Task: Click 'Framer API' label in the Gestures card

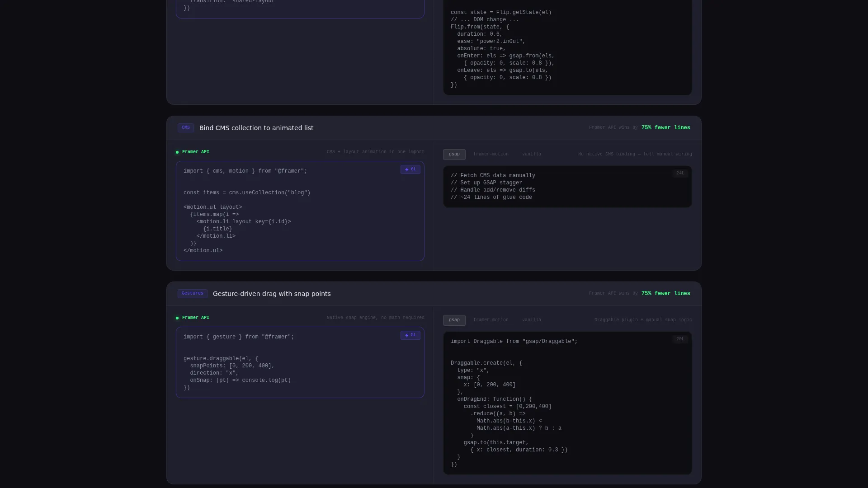Action: coord(196,318)
